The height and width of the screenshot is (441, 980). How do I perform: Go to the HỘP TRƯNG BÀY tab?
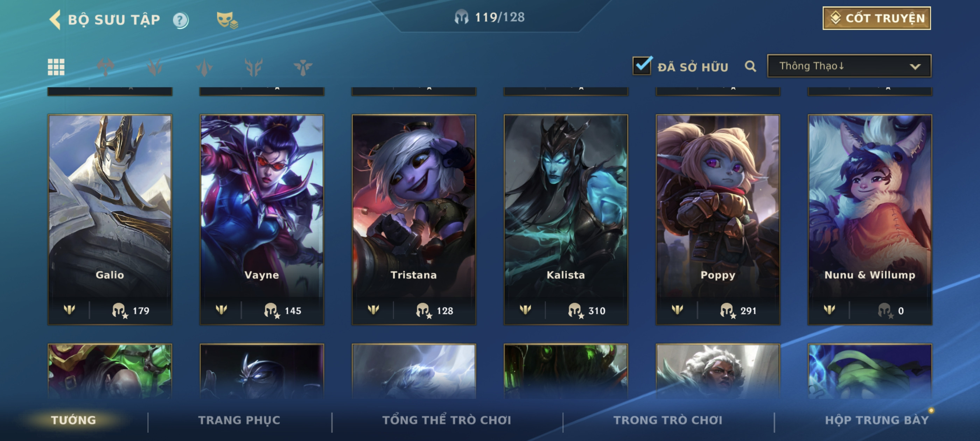pyautogui.click(x=876, y=420)
